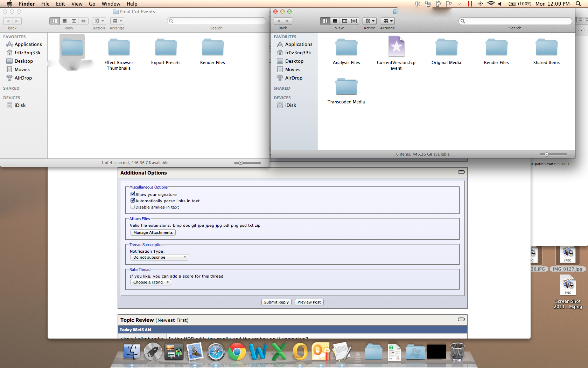Select Desktop in right Finder sidebar
The width and height of the screenshot is (588, 368).
tap(294, 61)
